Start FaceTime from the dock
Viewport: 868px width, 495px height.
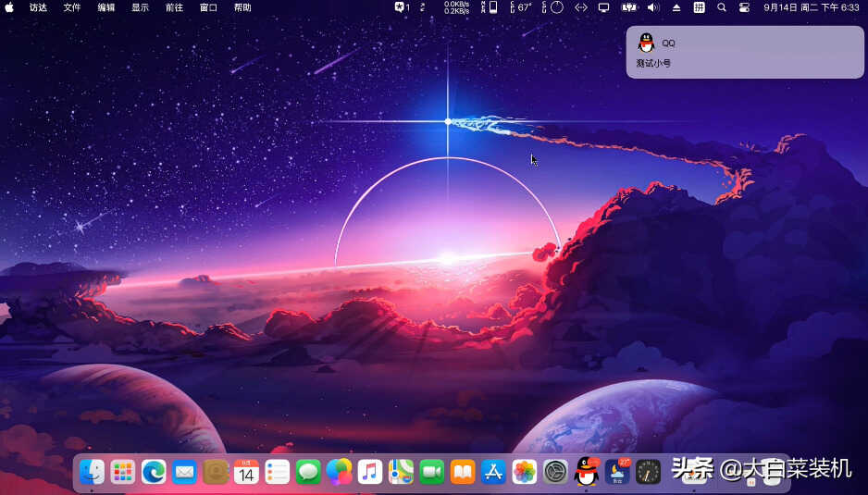pos(432,472)
